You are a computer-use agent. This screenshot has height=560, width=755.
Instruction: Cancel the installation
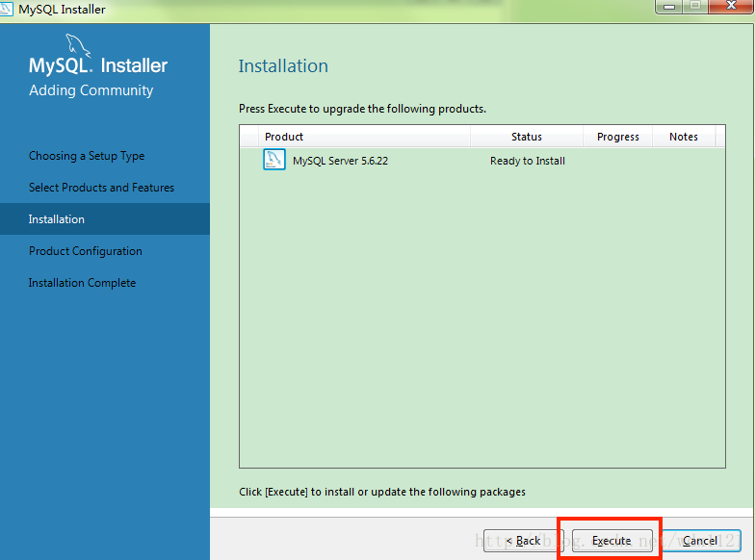click(x=701, y=541)
